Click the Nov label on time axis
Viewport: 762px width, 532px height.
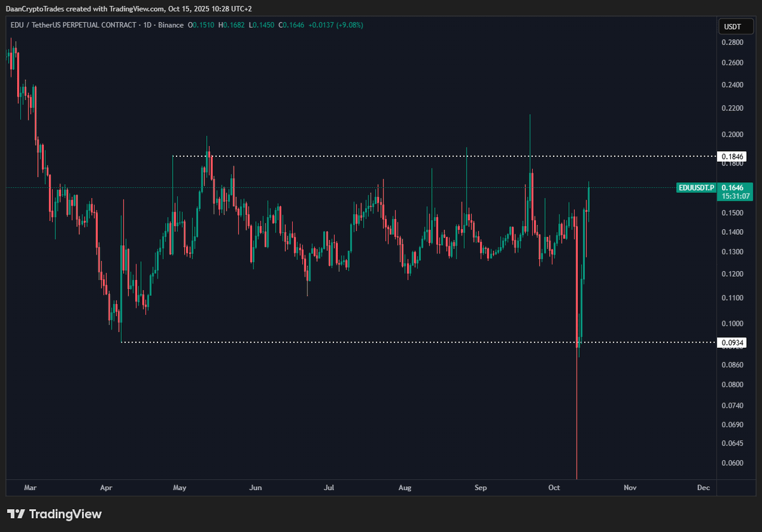point(630,488)
